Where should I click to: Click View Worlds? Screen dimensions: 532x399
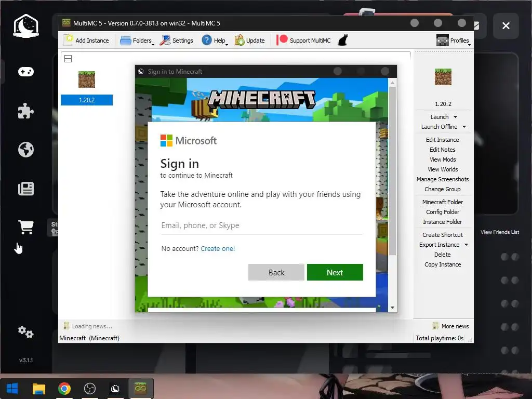pos(443,169)
